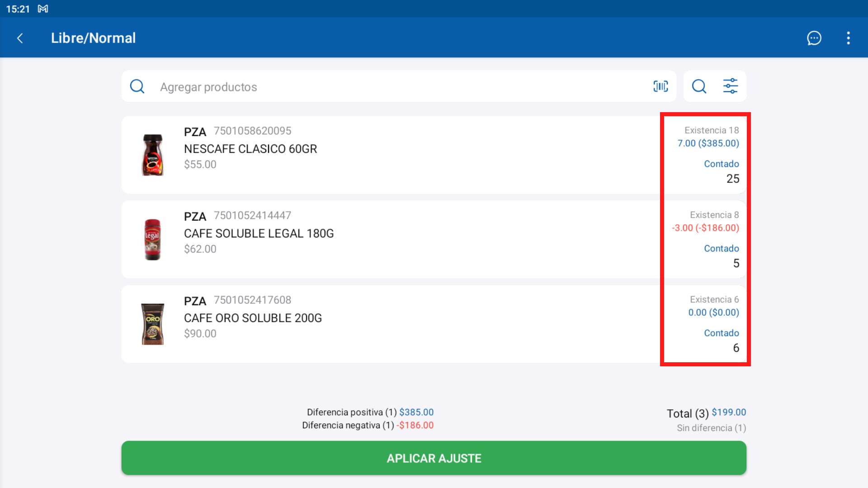Viewport: 868px width, 488px height.
Task: Click the standalone search icon next to filters
Action: point(698,86)
